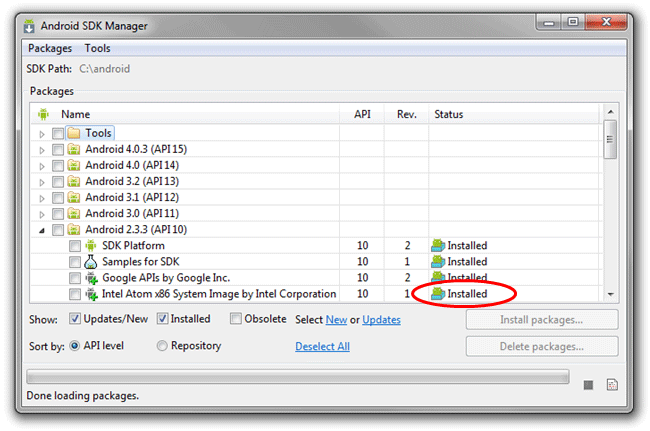Viewport: 650px width, 431px height.
Task: Click the Deselect All link
Action: [323, 346]
